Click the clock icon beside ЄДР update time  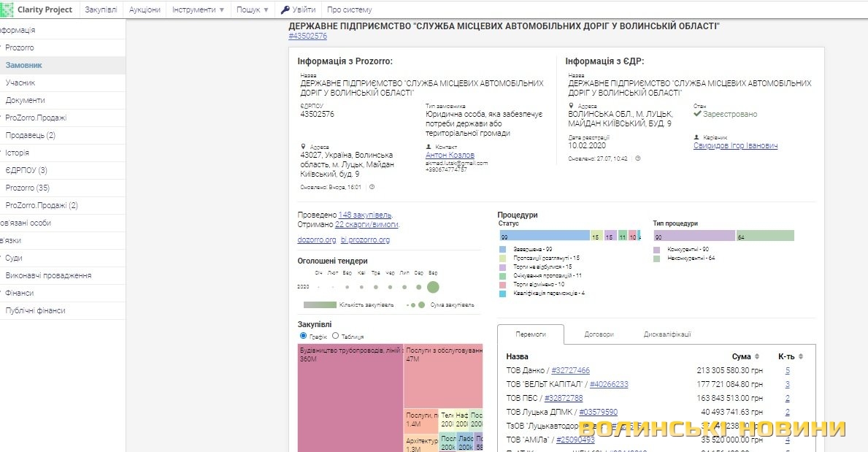click(637, 158)
